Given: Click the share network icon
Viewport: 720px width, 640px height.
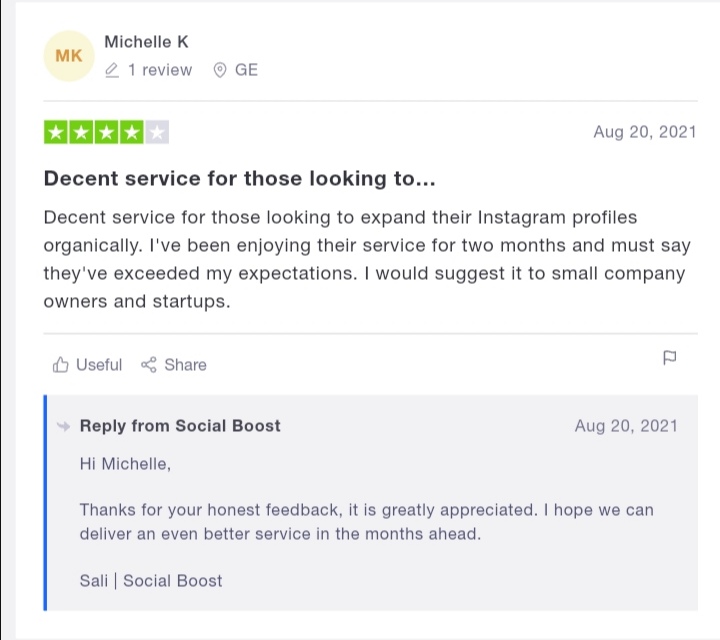Looking at the screenshot, I should tap(149, 365).
